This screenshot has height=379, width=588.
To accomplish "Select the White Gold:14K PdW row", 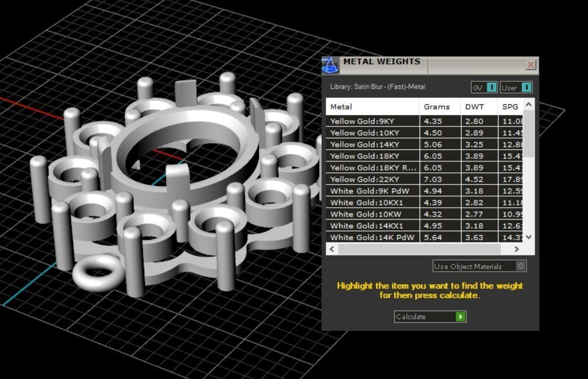I will pos(424,237).
